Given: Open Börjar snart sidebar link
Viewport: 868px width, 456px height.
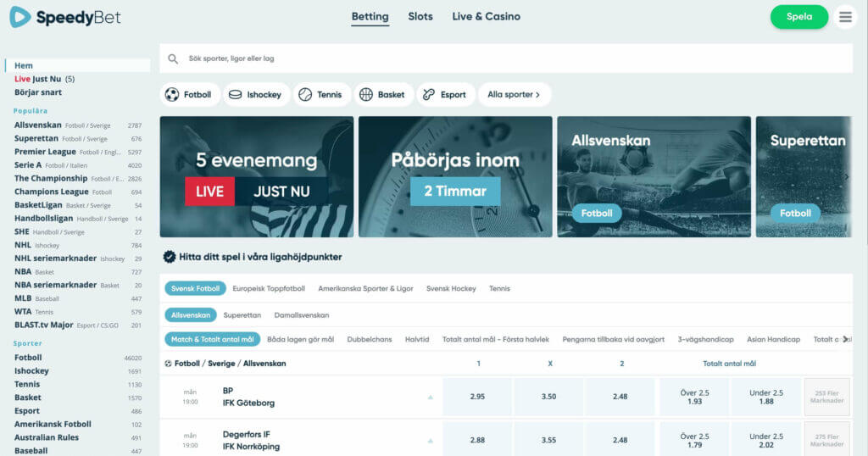Looking at the screenshot, I should point(37,92).
